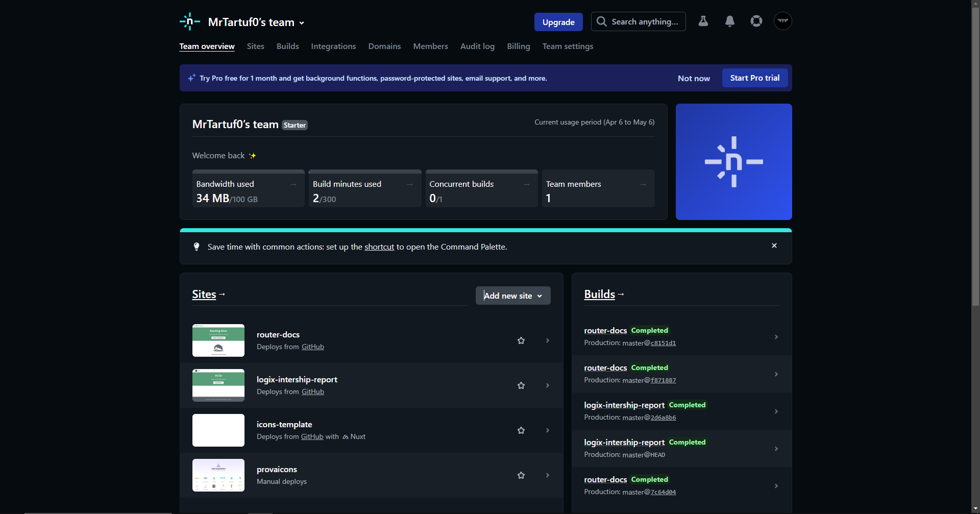Screen dimensions: 980x514
Task: Open router-docs c8151d1 build chevron
Action: 776,337
